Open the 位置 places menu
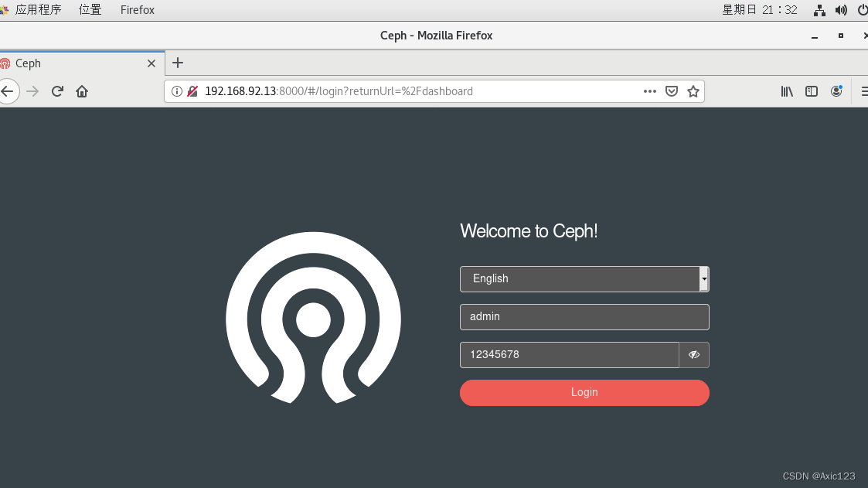The width and height of the screenshot is (868, 488). 90,10
